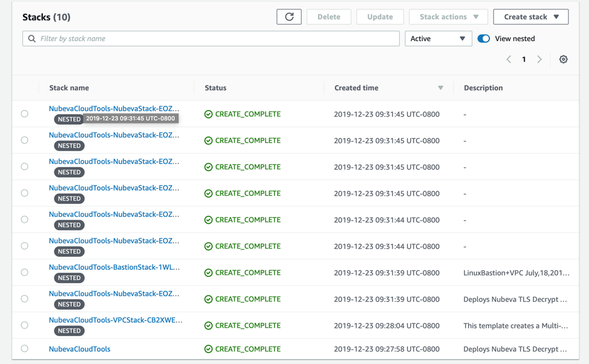Click 'This template creates a Multi-' description
The width and height of the screenshot is (589, 364).
pos(515,326)
